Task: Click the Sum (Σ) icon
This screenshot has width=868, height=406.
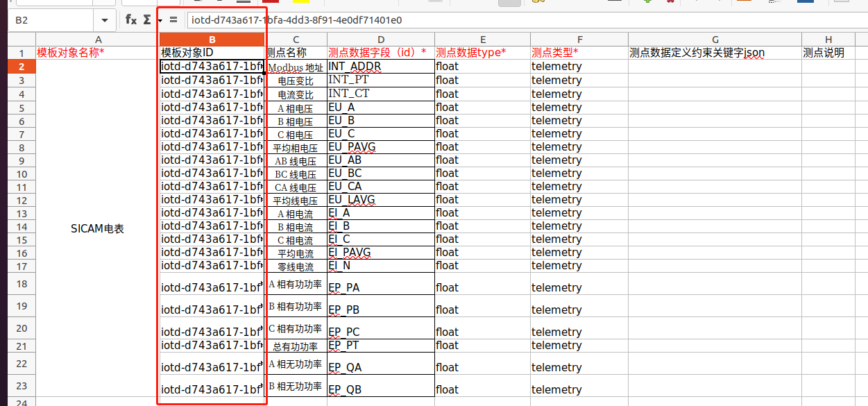Action: pos(147,20)
